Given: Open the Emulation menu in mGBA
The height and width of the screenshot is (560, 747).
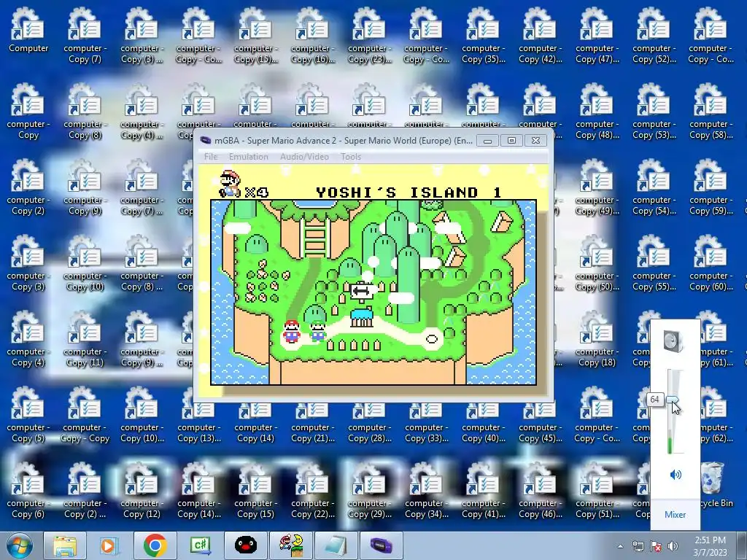Looking at the screenshot, I should [248, 157].
